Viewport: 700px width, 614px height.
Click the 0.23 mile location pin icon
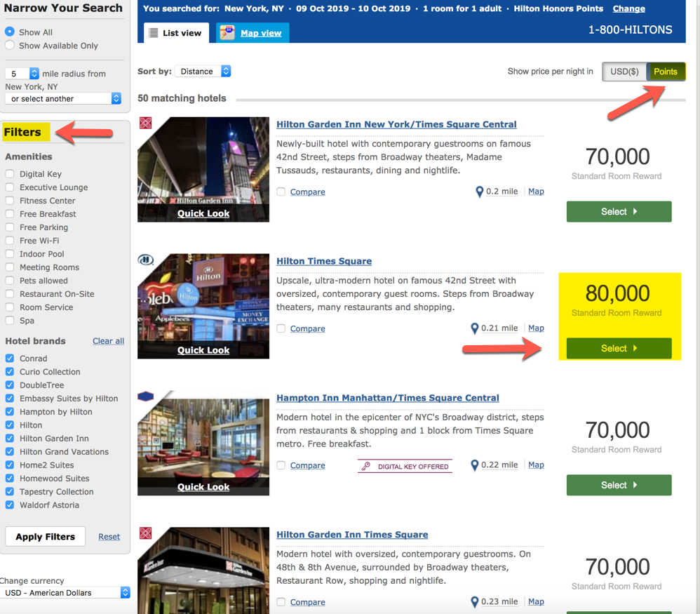pyautogui.click(x=475, y=602)
